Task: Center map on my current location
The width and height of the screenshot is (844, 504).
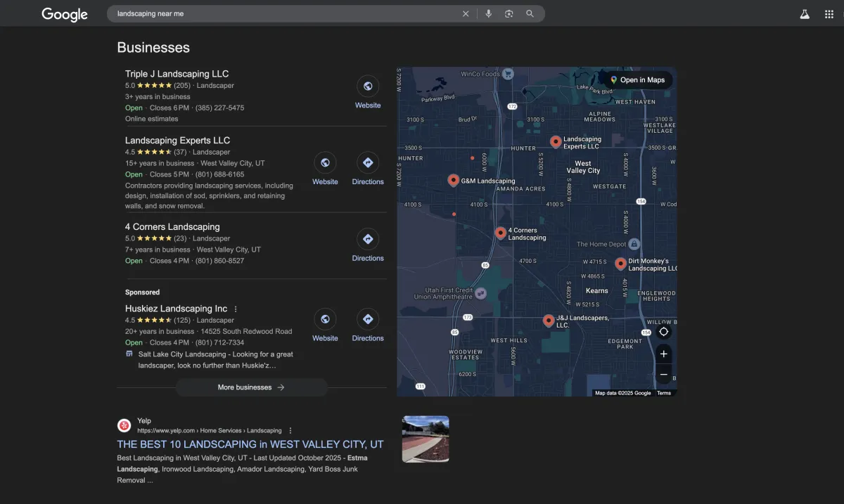Action: tap(663, 332)
